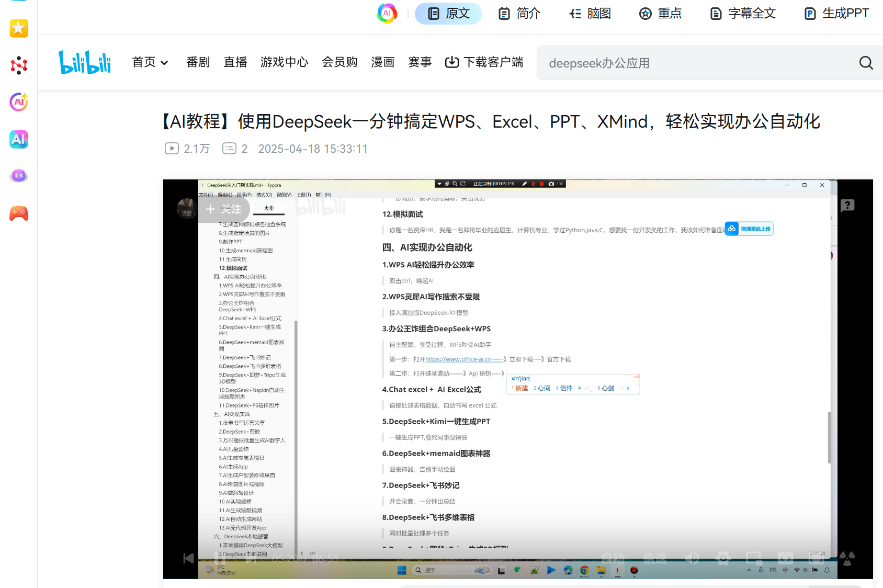Open the 脑图 mind map tab
Image resolution: width=883 pixels, height=588 pixels.
[x=590, y=14]
